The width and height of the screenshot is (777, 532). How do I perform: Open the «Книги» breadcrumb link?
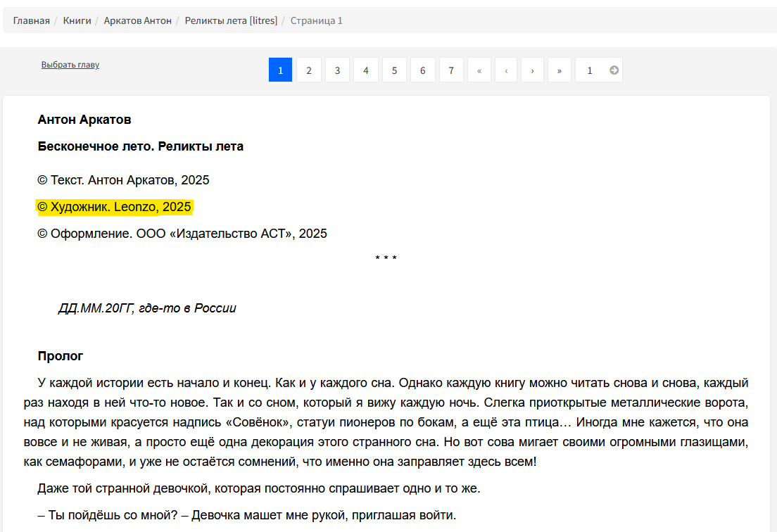point(77,21)
